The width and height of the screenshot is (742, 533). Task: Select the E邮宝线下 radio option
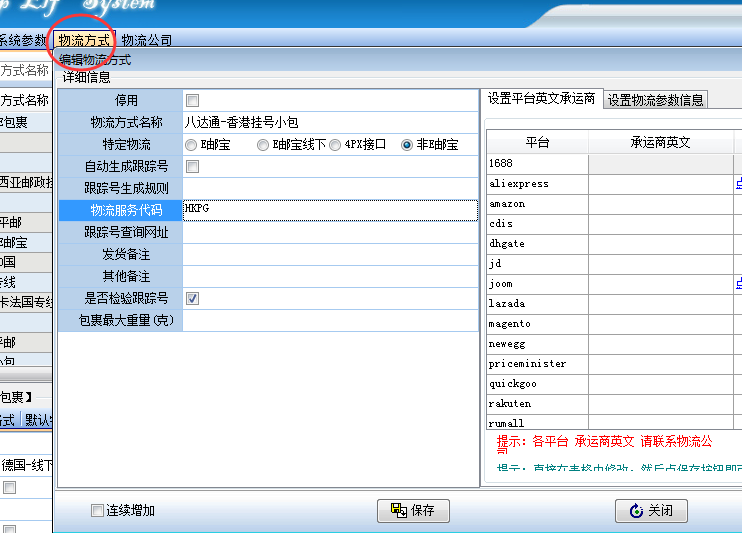[x=263, y=145]
